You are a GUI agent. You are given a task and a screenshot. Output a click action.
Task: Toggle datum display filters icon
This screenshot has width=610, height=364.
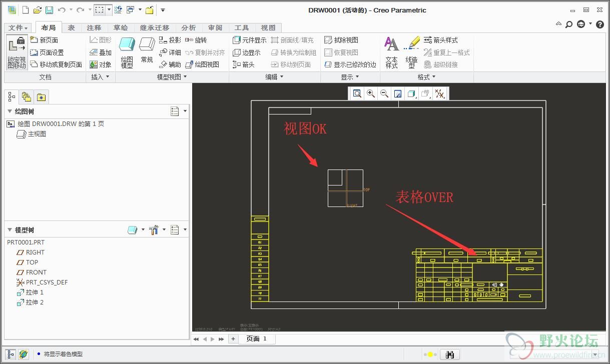coord(440,93)
